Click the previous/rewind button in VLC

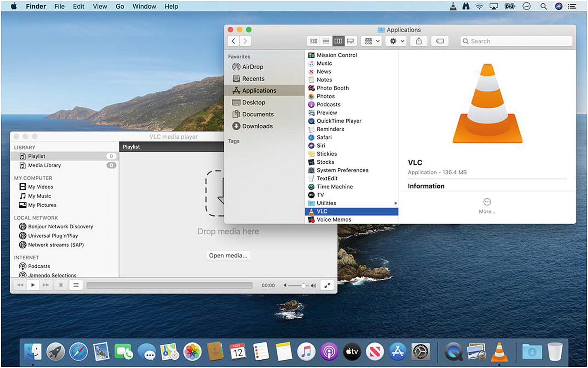tap(20, 285)
